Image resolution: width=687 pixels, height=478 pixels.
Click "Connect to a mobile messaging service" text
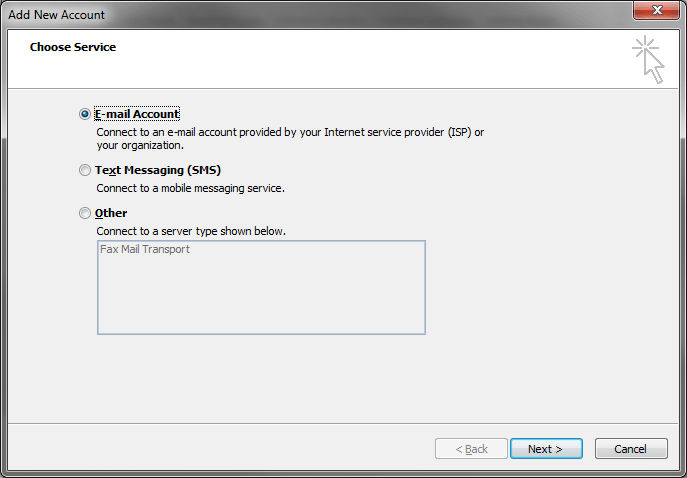coord(191,188)
